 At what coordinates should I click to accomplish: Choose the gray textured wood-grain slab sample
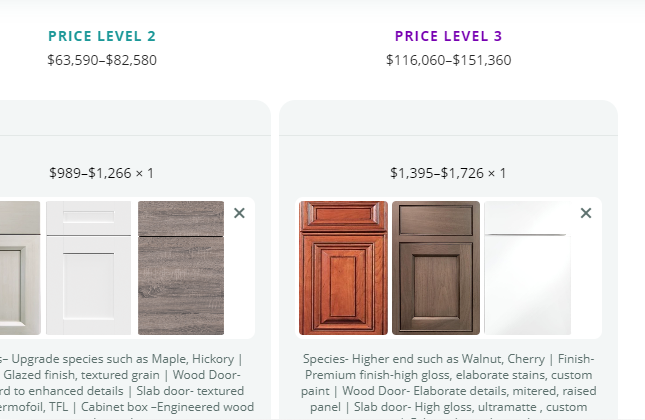(181, 268)
